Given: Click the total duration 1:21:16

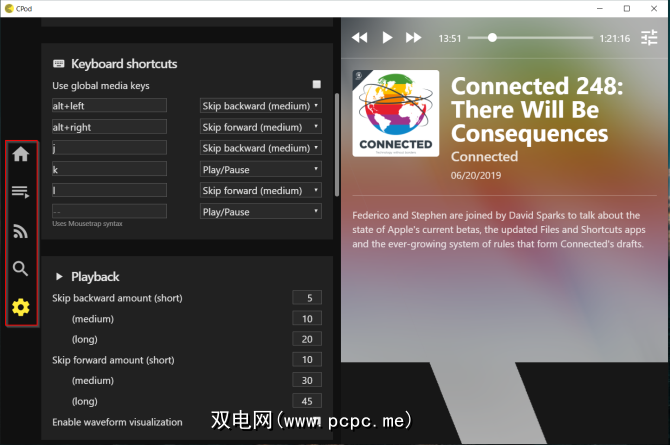Looking at the screenshot, I should [x=614, y=38].
